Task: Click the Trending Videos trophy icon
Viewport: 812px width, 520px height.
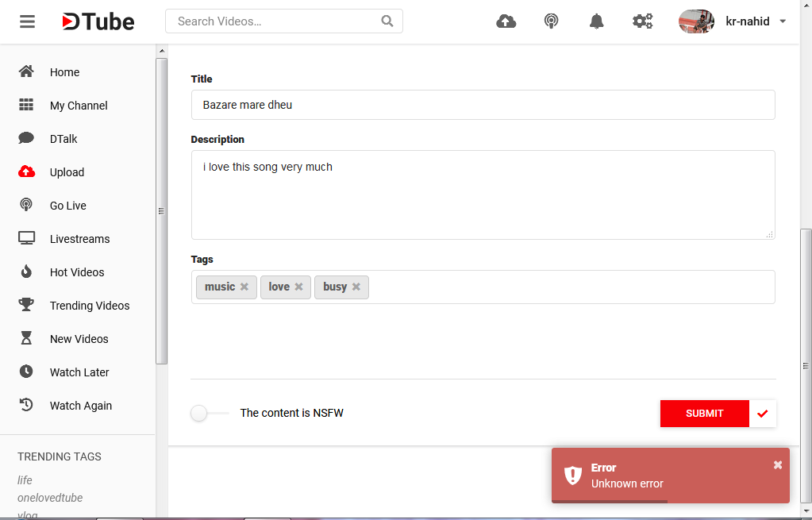Action: [26, 305]
